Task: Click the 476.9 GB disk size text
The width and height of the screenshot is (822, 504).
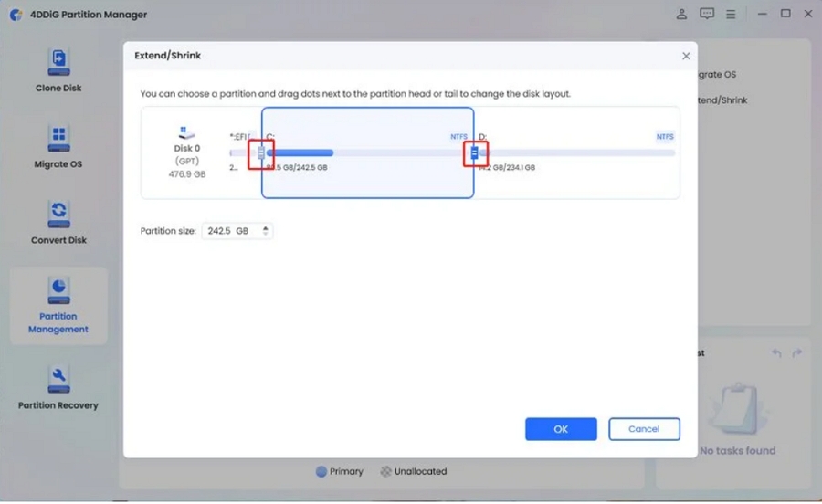Action: pos(187,174)
